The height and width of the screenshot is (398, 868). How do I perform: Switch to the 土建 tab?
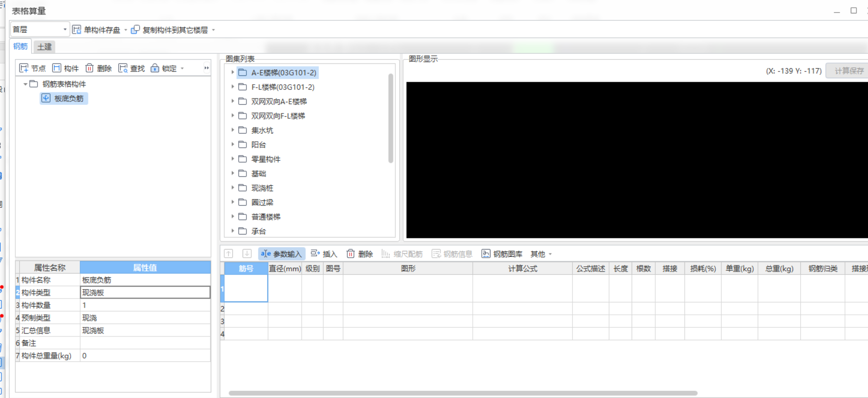[44, 47]
